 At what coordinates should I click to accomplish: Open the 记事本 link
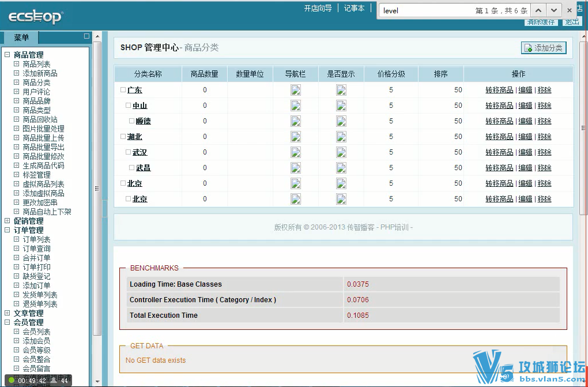coord(354,8)
